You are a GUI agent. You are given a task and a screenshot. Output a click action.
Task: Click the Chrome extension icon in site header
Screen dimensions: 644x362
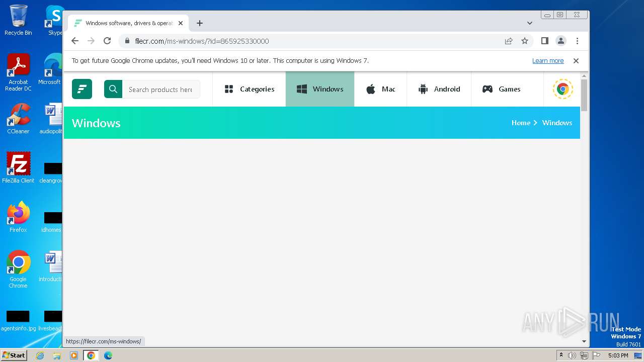tap(562, 89)
